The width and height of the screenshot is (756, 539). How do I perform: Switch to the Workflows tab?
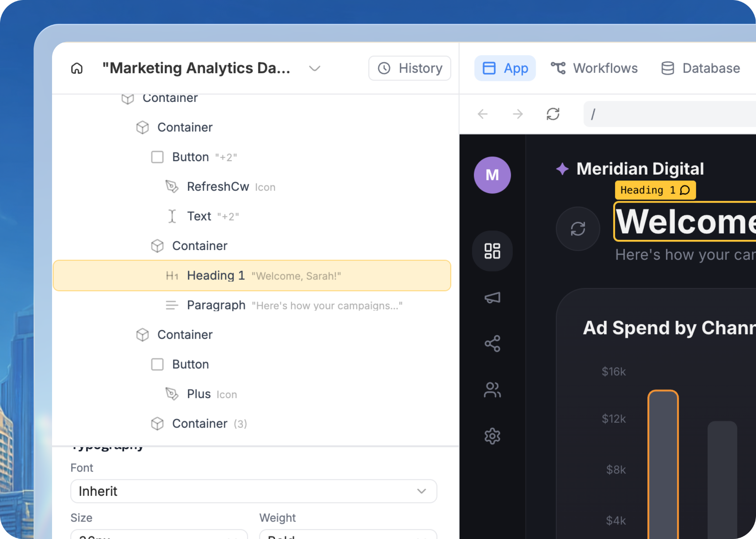594,68
